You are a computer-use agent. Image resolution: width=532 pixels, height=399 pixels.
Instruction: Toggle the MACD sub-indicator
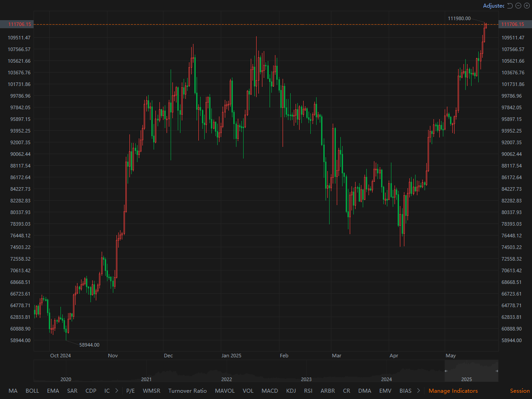[x=270, y=391]
